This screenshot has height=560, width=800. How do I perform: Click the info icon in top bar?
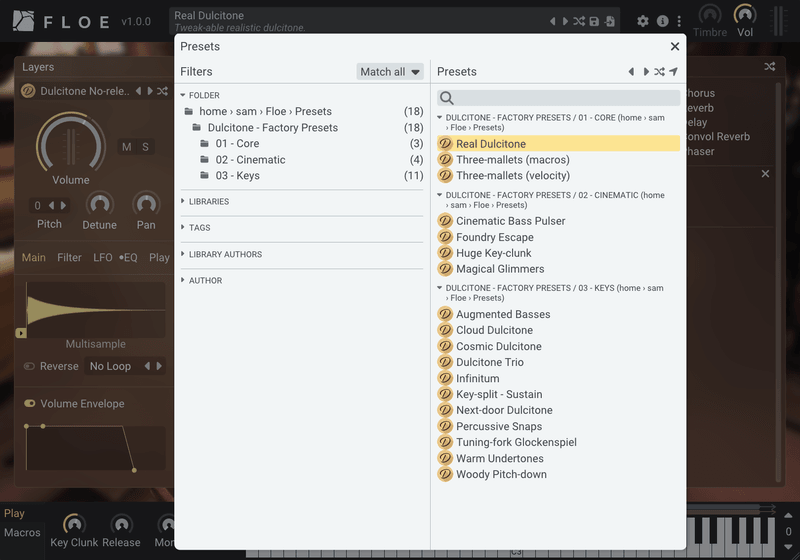point(662,21)
